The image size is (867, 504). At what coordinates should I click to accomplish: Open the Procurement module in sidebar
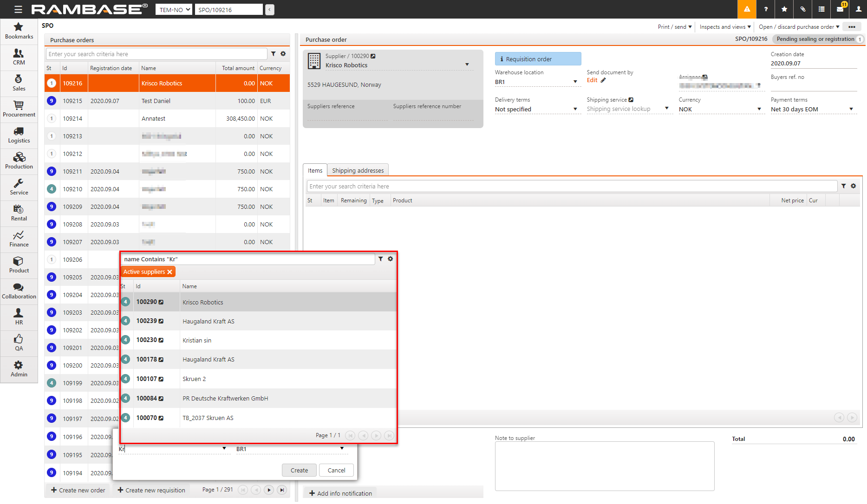pyautogui.click(x=19, y=109)
